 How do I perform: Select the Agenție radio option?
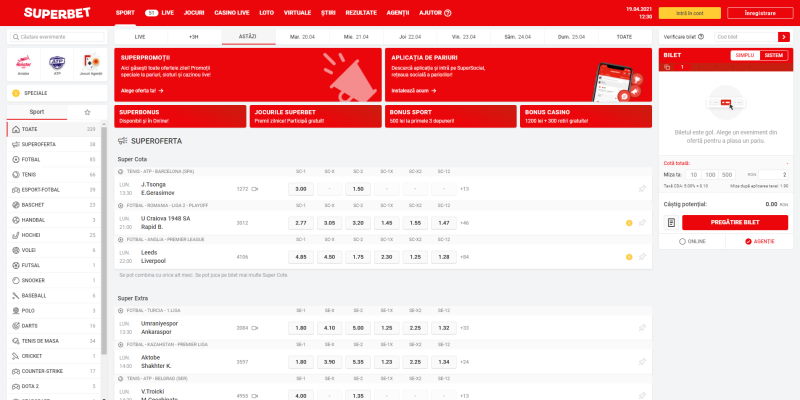[760, 241]
